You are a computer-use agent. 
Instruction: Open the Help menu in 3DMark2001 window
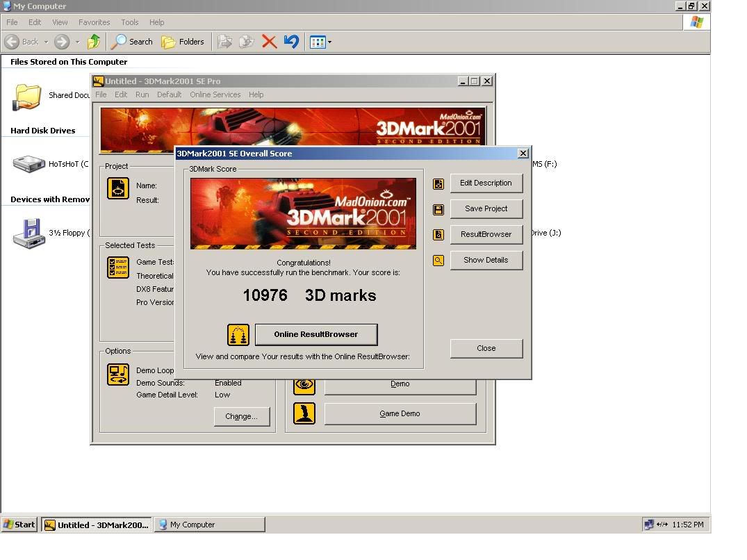pyautogui.click(x=256, y=94)
